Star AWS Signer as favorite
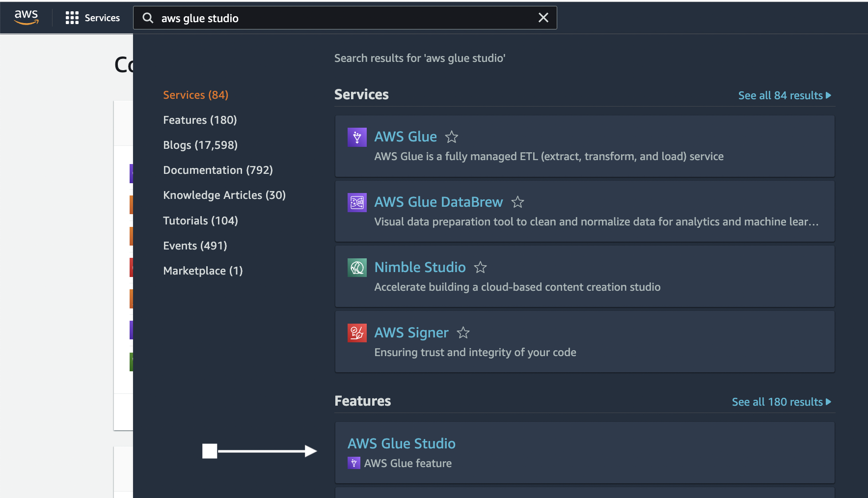Screen dimensions: 868x498 pos(463,333)
